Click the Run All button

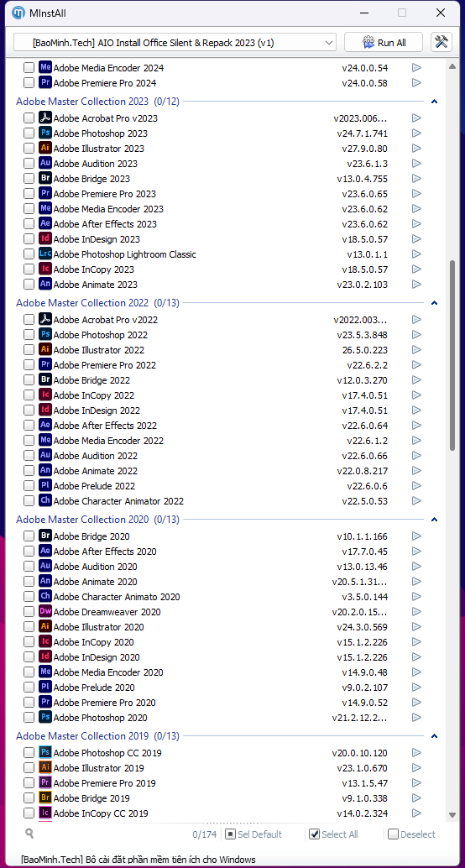click(x=384, y=43)
